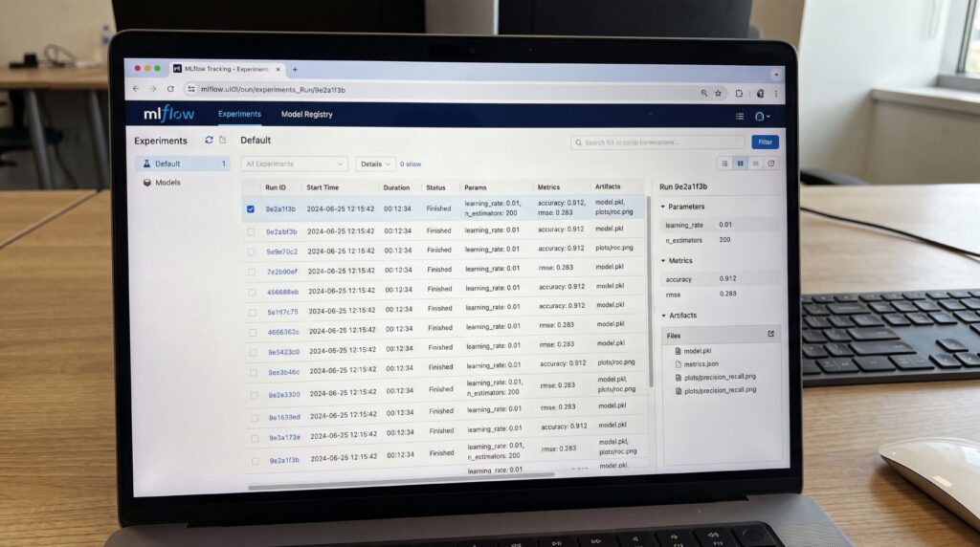This screenshot has width=980, height=547.
Task: Click the zoom magnifier icon in the address bar
Action: [x=703, y=93]
